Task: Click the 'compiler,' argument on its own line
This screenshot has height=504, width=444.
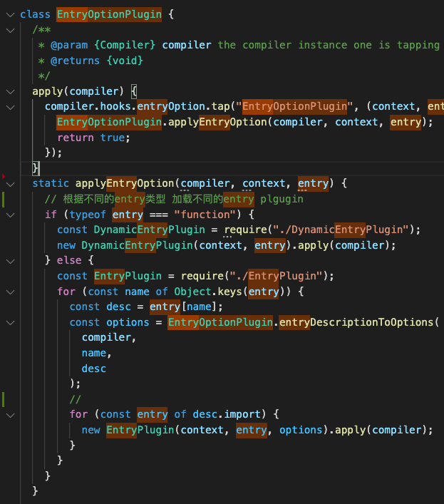Action: click(109, 337)
